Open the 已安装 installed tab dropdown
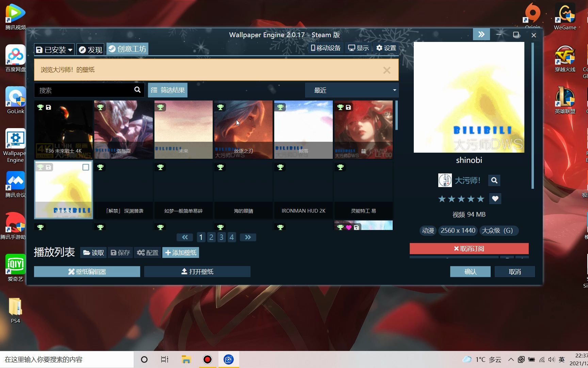Image resolution: width=588 pixels, height=368 pixels. pos(54,50)
